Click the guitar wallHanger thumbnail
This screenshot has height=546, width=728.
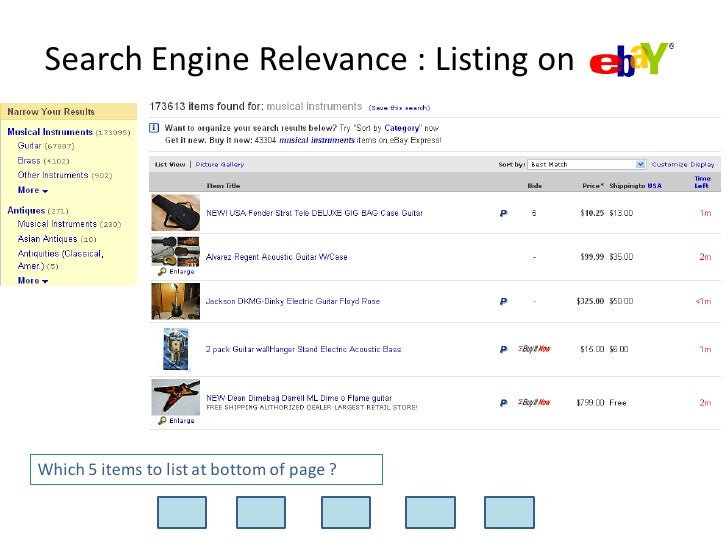coord(176,349)
